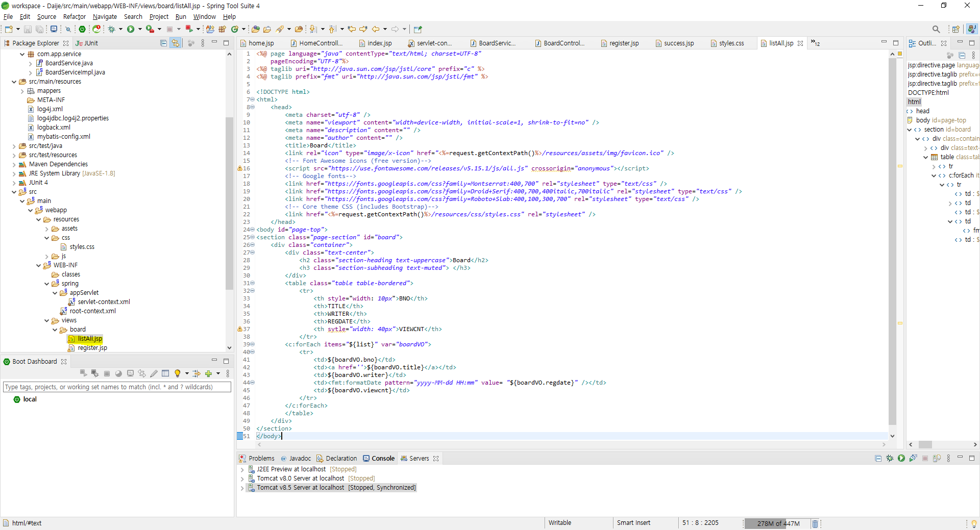Expand the assets folder
The height and width of the screenshot is (530, 980).
(46, 229)
